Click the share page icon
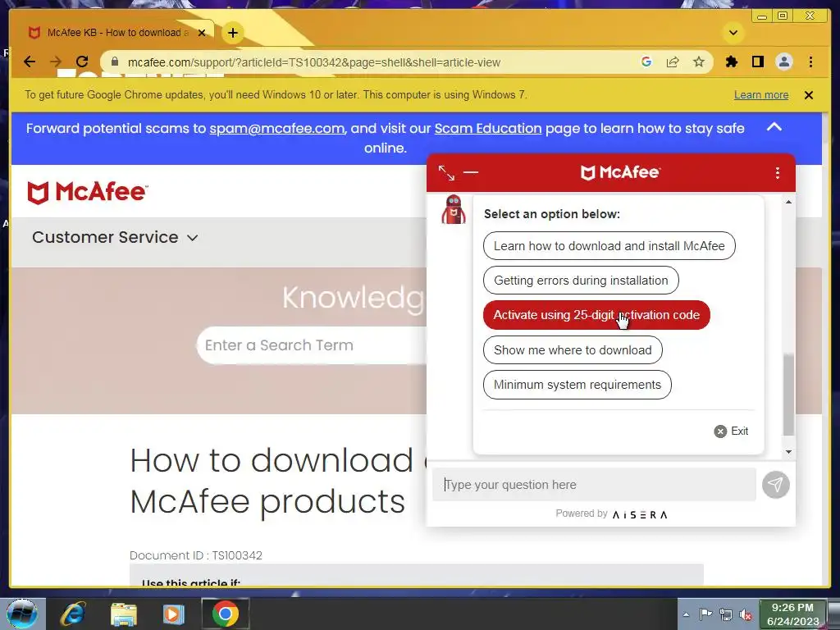Viewport: 840px width, 630px height. click(673, 62)
